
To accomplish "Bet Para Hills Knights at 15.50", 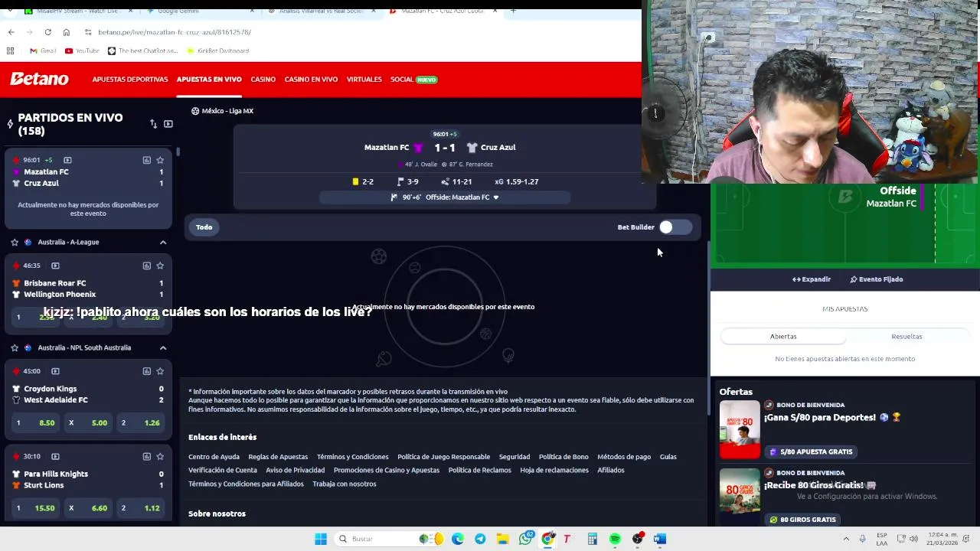I will (36, 507).
